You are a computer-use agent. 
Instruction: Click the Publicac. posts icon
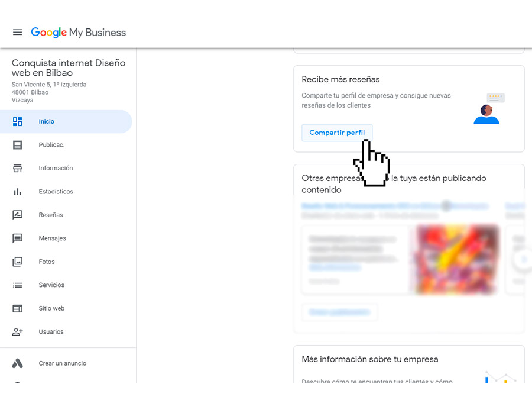pyautogui.click(x=18, y=145)
